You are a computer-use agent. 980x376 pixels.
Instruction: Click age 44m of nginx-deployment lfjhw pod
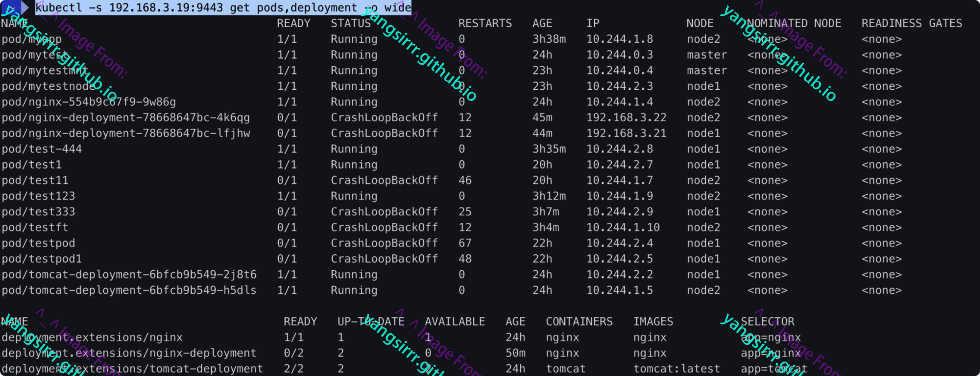542,133
